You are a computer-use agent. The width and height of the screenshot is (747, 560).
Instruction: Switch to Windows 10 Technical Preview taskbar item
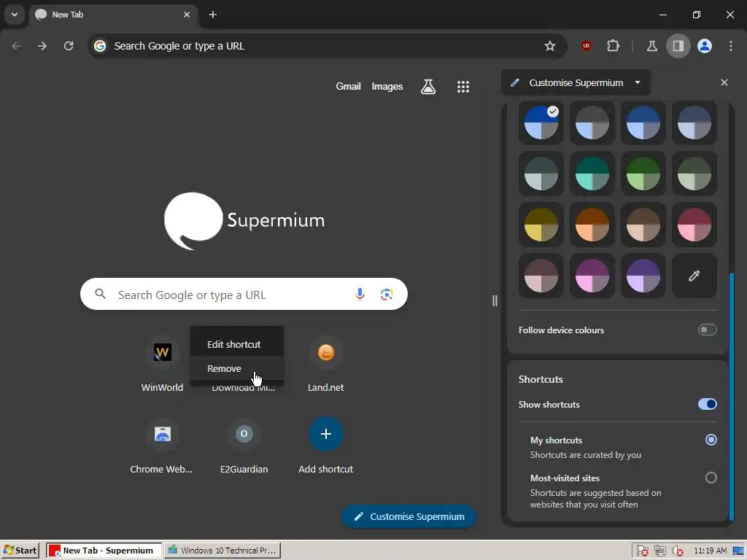(222, 551)
